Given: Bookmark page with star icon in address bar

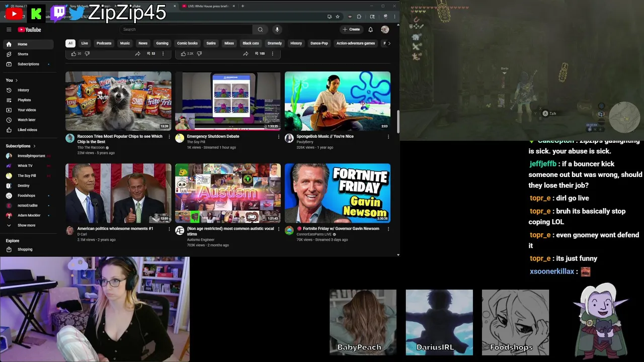Looking at the screenshot, I should 338,17.
